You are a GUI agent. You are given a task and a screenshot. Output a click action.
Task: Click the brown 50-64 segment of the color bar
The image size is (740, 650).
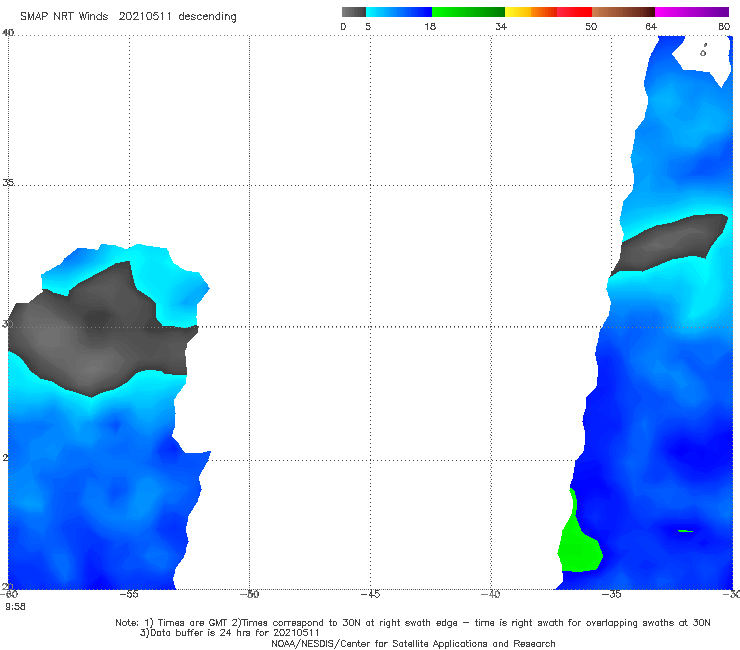click(x=623, y=12)
